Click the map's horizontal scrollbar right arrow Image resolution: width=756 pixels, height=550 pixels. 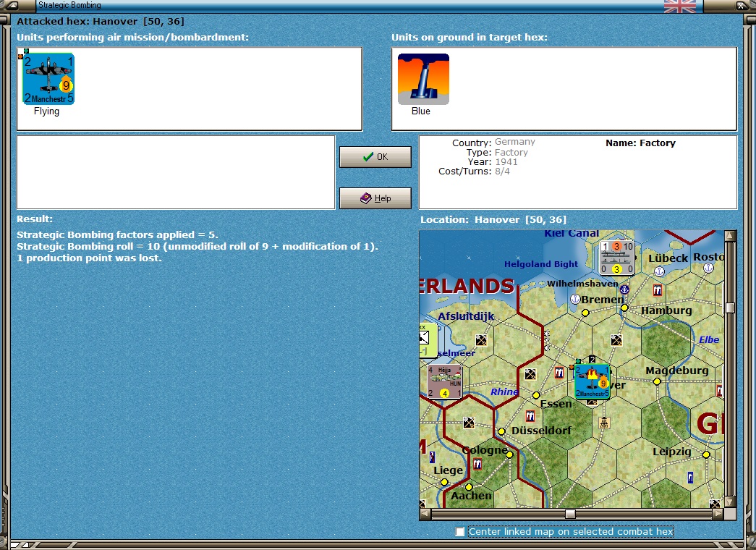tap(718, 514)
